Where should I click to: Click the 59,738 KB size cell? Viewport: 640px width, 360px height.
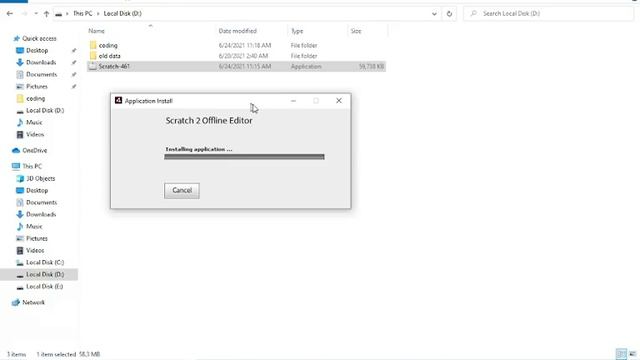point(371,67)
